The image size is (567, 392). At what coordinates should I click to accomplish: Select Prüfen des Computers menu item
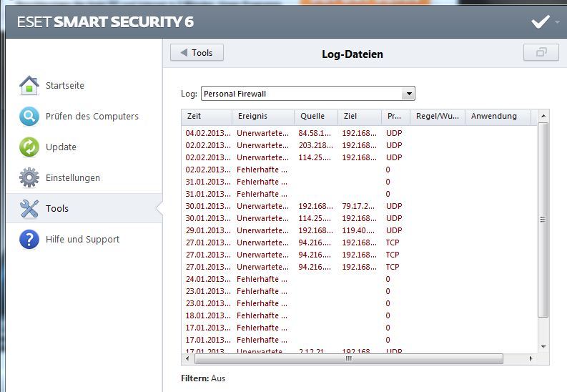pyautogui.click(x=92, y=116)
